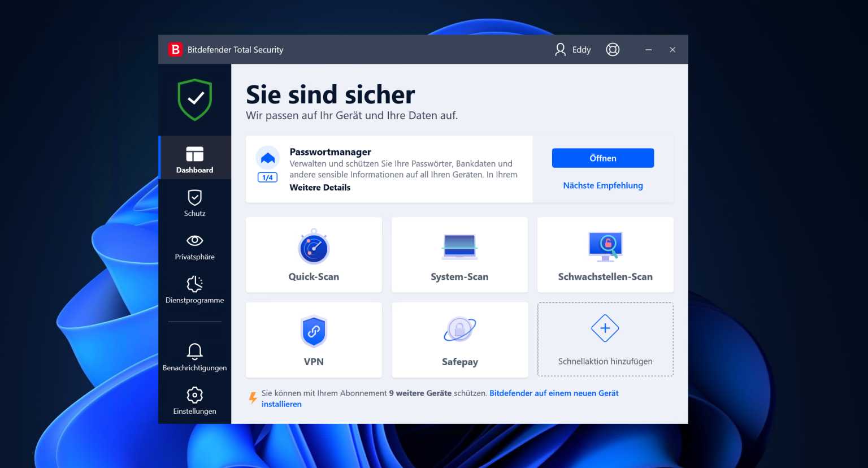Select the Schutz section in the sidebar
This screenshot has width=868, height=468.
[194, 203]
